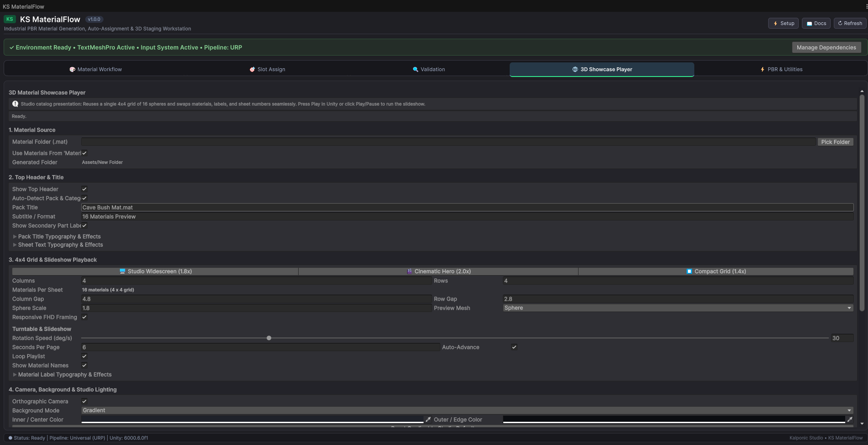This screenshot has height=445, width=868.
Task: Open the Preview Mesh dropdown
Action: 678,308
